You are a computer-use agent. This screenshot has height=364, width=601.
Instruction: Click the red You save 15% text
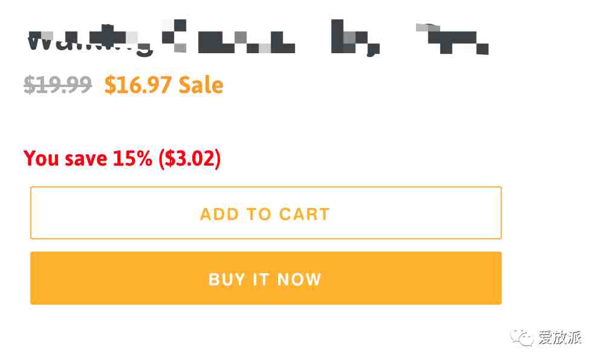[x=88, y=158]
